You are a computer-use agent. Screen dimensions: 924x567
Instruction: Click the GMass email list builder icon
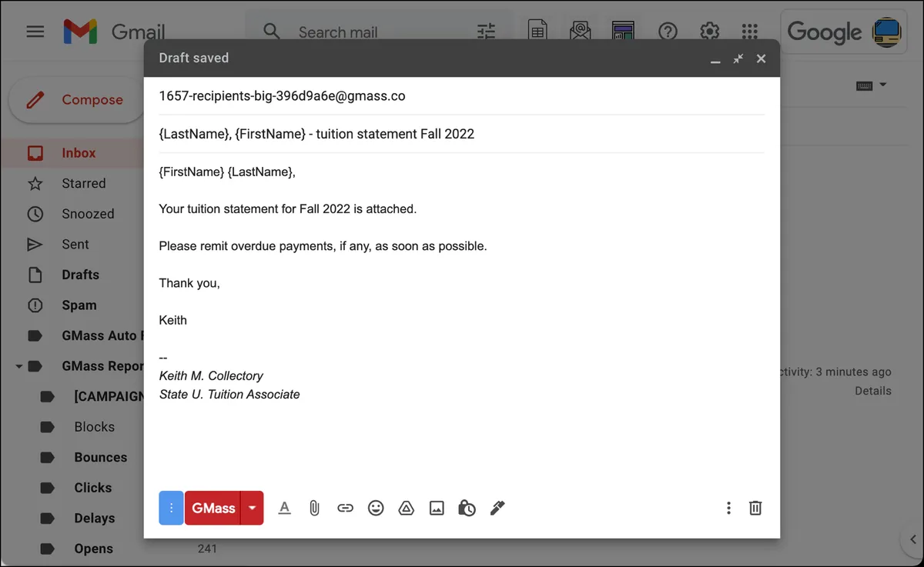tap(580, 32)
